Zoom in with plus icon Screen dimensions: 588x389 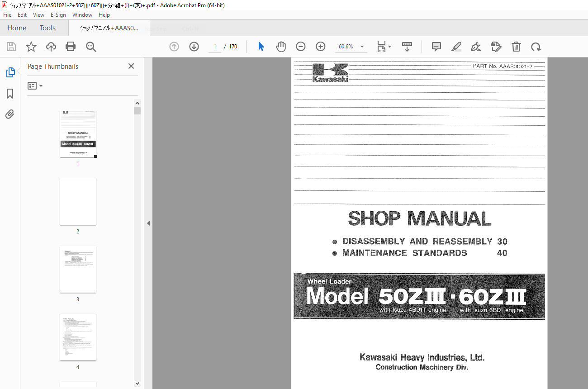coord(321,47)
